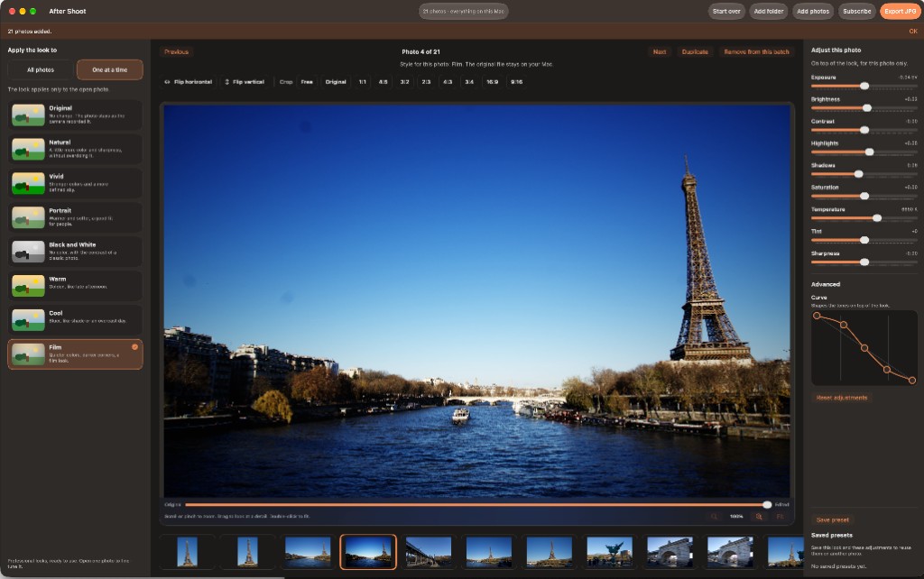
Task: Select the One at a time option
Action: (109, 69)
